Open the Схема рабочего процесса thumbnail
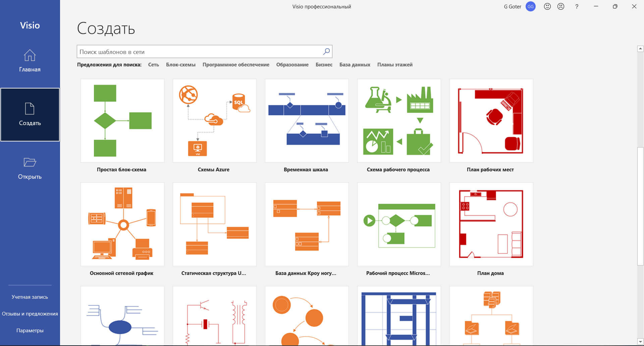Viewport: 644px width, 346px height. click(399, 121)
